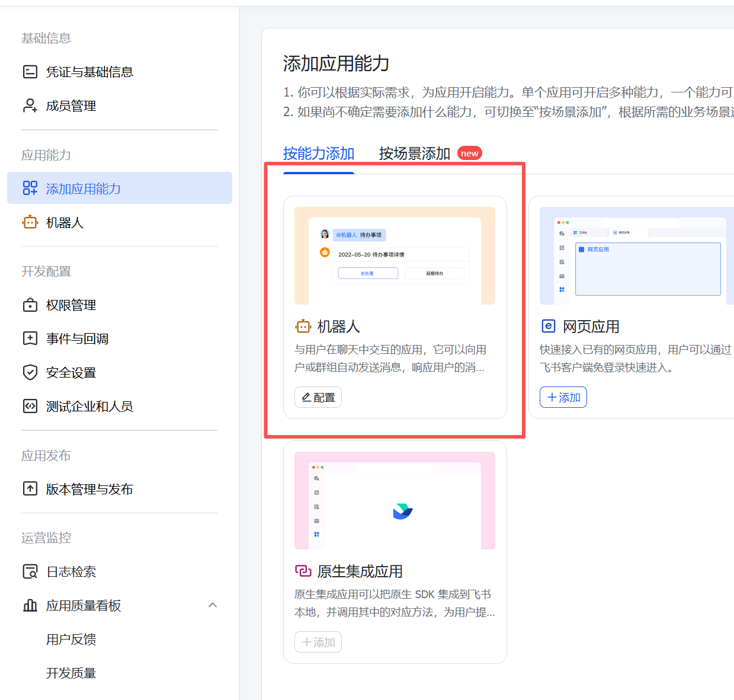Click the 网页应用 card title text
Image resolution: width=734 pixels, height=700 pixels.
591,327
